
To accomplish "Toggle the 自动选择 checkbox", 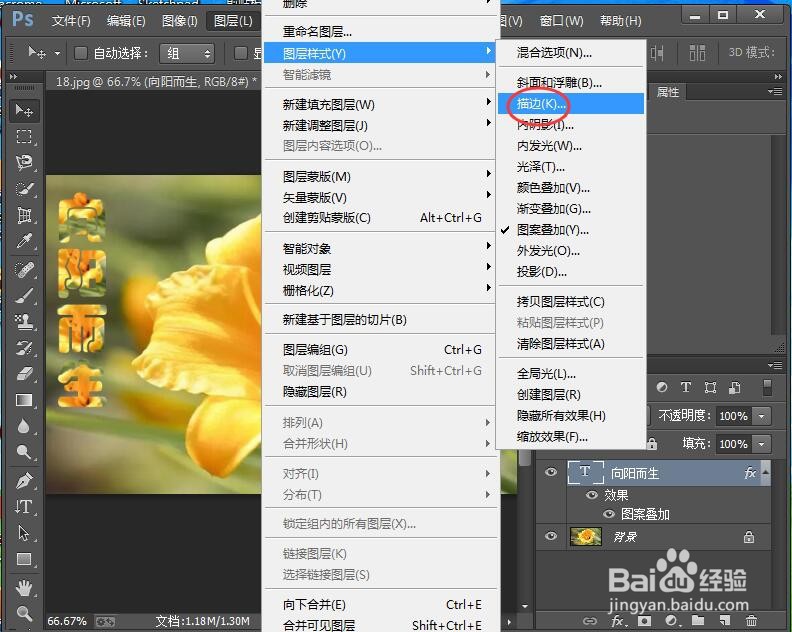I will (81, 53).
